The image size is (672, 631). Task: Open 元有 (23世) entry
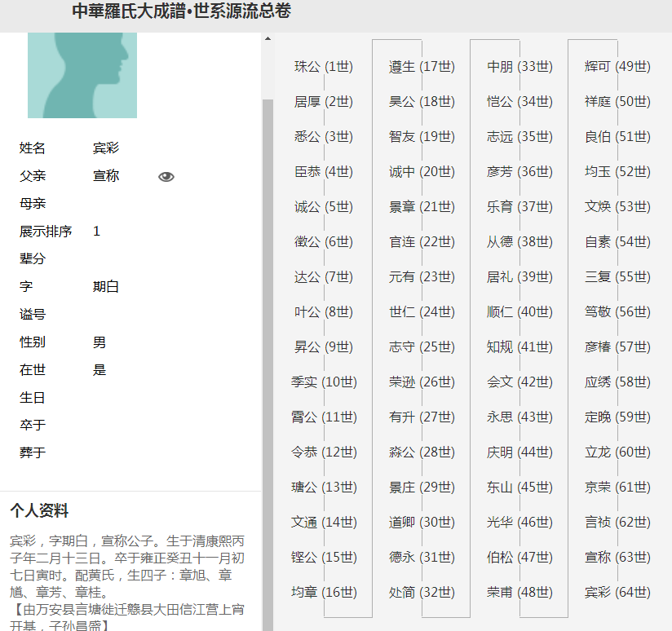click(422, 277)
